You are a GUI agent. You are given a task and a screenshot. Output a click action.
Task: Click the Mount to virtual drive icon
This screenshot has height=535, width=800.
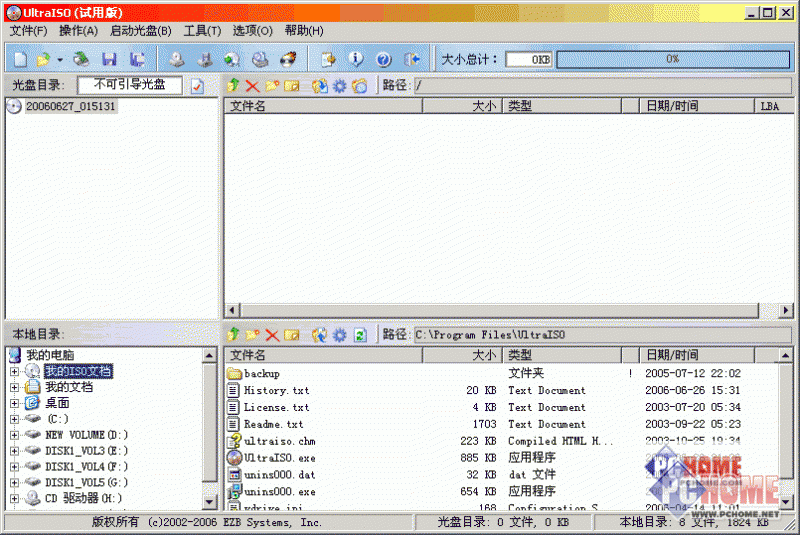coord(260,59)
